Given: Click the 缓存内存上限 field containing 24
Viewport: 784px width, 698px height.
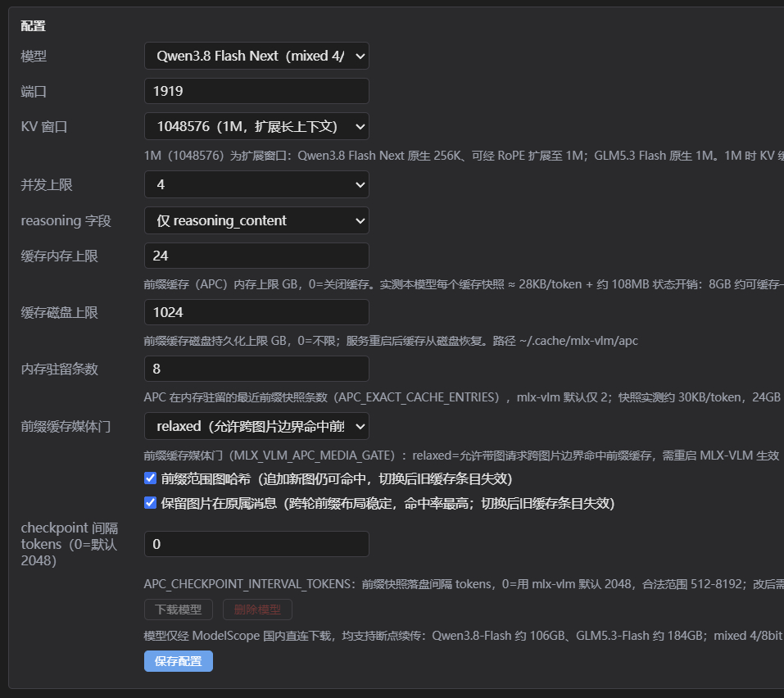Looking at the screenshot, I should (x=256, y=256).
